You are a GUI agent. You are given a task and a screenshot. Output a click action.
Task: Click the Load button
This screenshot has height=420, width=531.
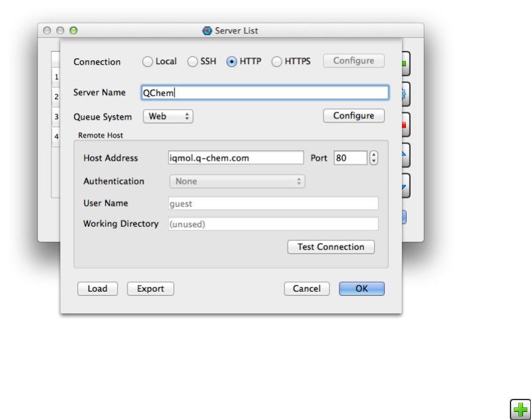(97, 288)
